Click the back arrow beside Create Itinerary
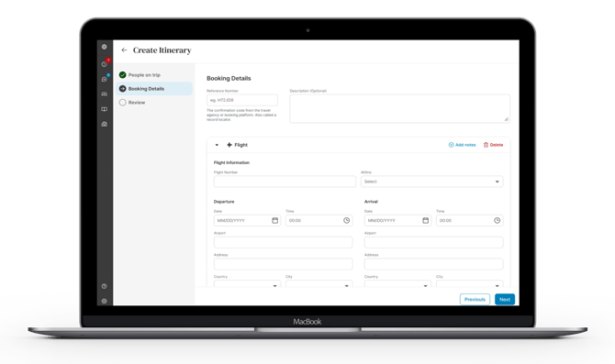 (124, 50)
